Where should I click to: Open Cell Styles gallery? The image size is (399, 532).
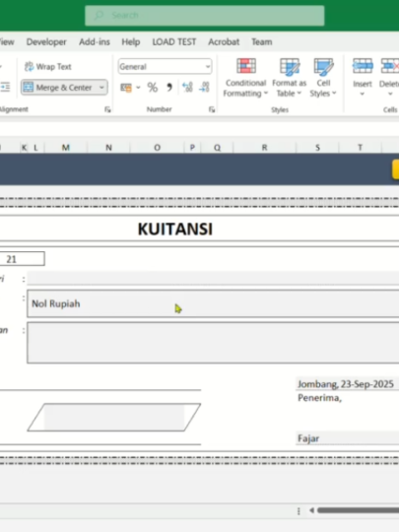pos(323,78)
